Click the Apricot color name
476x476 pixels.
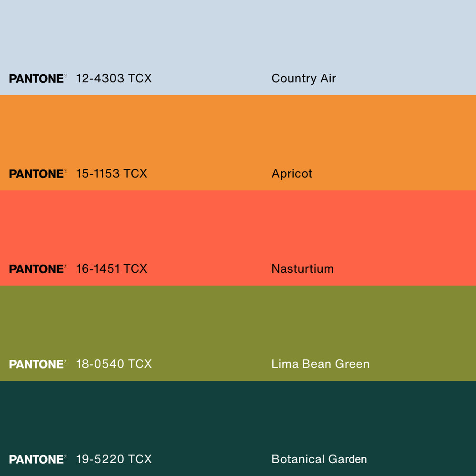(292, 174)
